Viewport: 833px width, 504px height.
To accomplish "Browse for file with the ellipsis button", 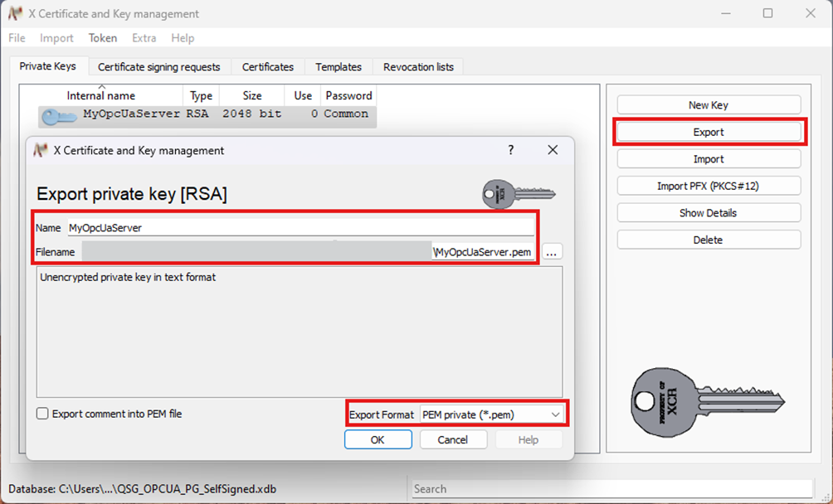I will click(x=553, y=252).
